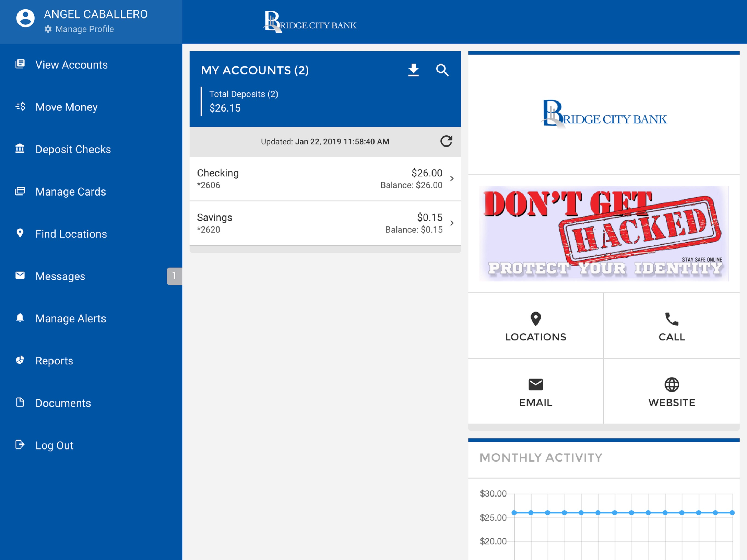Open the unread messages badge showing 1
Screen dimensions: 747x560
point(174,276)
